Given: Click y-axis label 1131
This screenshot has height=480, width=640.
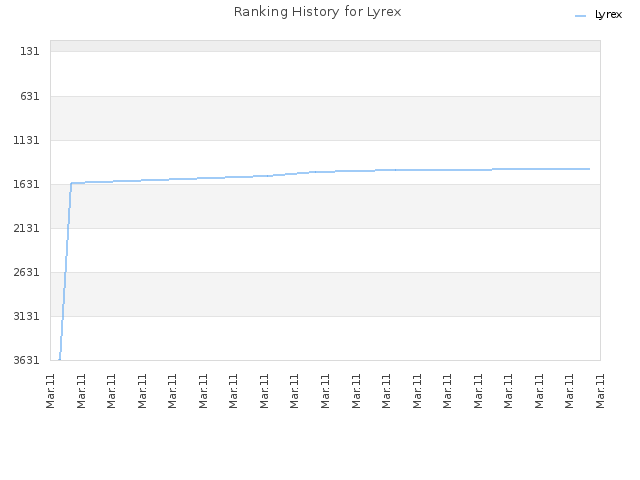Looking at the screenshot, I should (27, 140).
